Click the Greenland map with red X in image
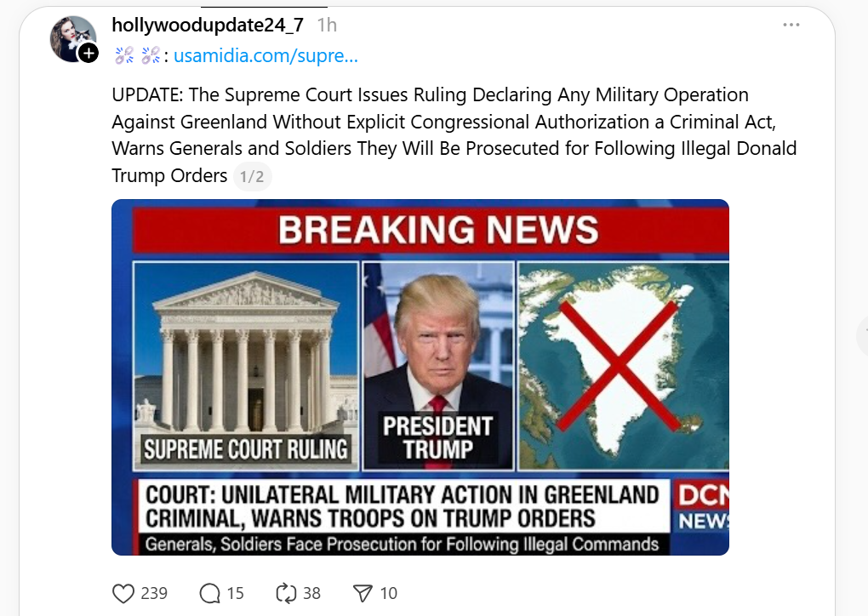Screen dimensions: 868x616 tap(623, 366)
